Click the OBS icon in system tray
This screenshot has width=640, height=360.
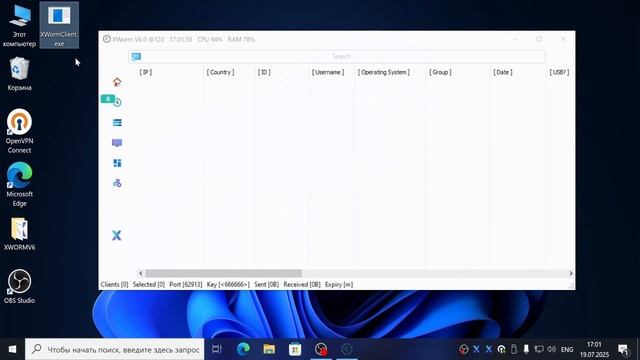pyautogui.click(x=463, y=349)
